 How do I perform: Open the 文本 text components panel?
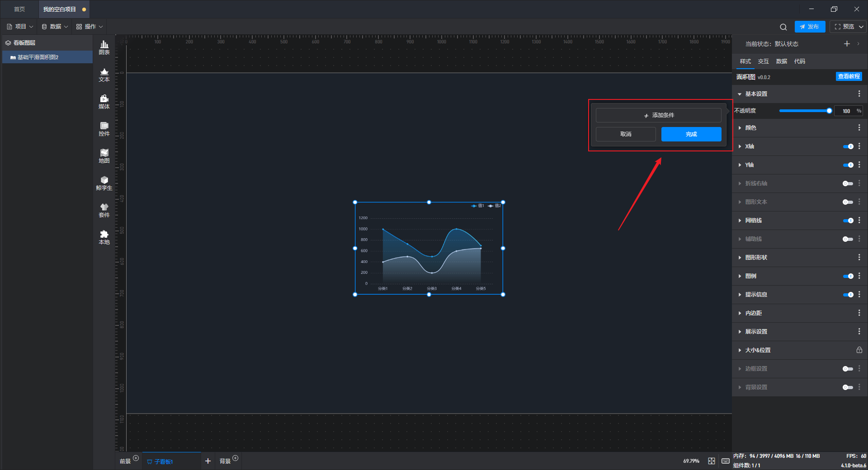[x=104, y=75]
